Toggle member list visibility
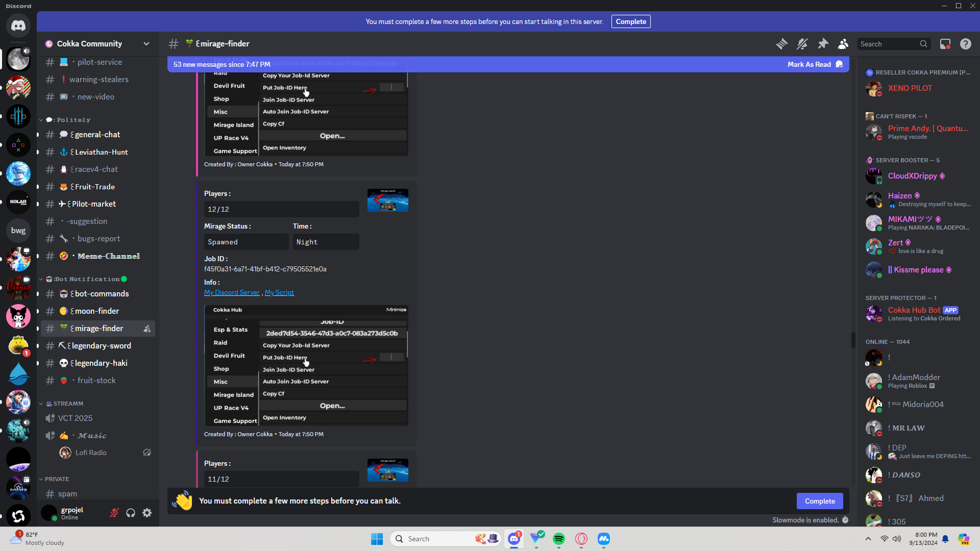The width and height of the screenshot is (980, 551). [x=843, y=44]
